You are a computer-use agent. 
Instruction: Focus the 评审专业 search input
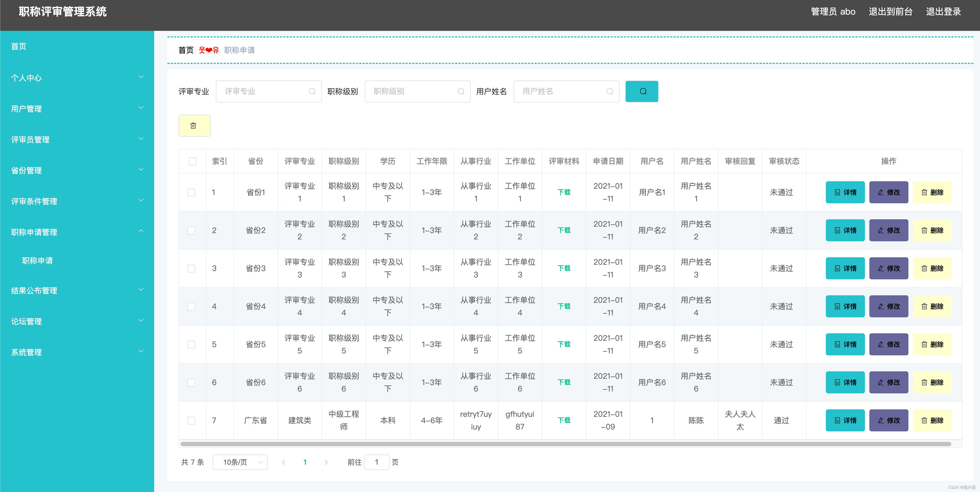[x=269, y=91]
